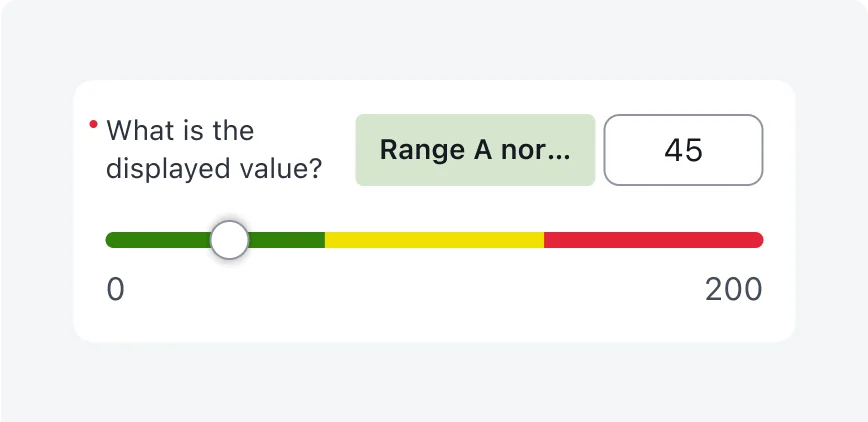The width and height of the screenshot is (868, 422).
Task: Click the green track right of the thumb
Action: click(287, 240)
